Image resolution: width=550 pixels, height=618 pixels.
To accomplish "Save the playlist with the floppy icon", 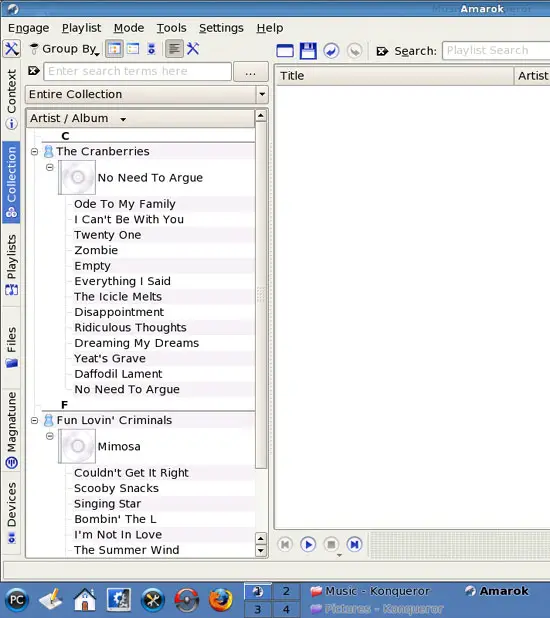I will click(x=308, y=51).
